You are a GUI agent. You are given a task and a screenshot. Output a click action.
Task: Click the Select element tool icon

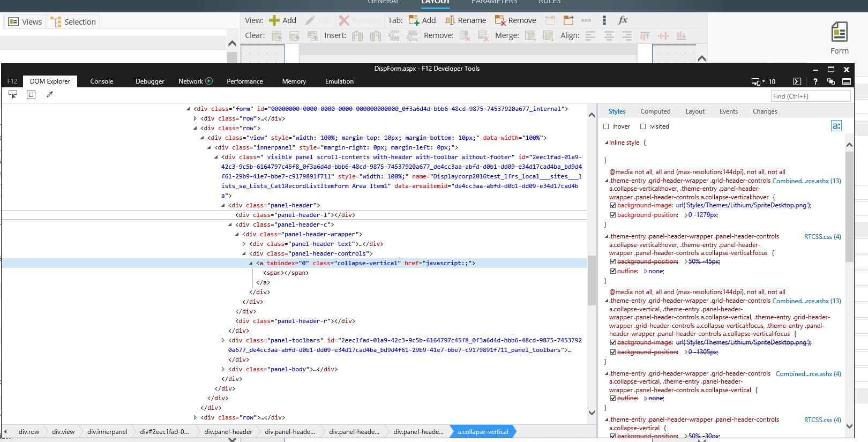[13, 95]
